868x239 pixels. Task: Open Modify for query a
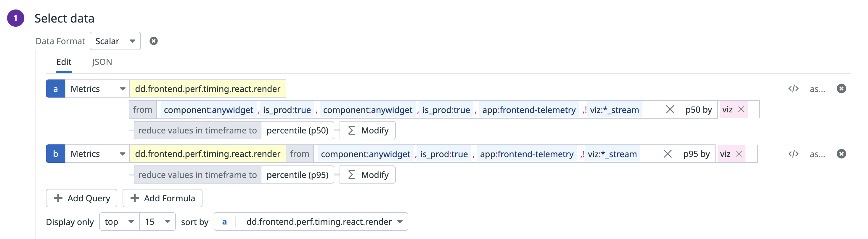[x=368, y=130]
